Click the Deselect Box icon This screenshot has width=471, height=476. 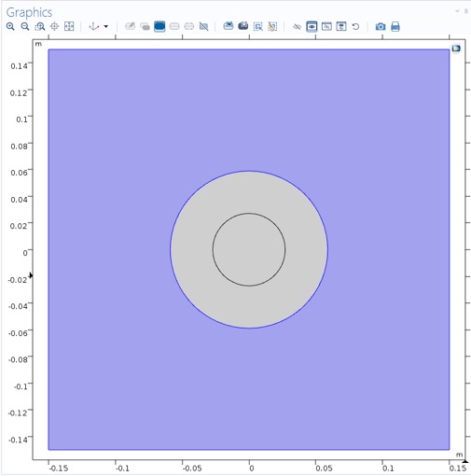point(272,27)
